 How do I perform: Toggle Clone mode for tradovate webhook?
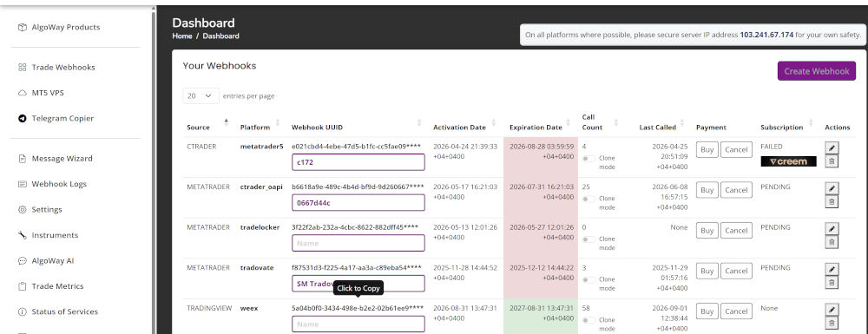click(x=589, y=280)
